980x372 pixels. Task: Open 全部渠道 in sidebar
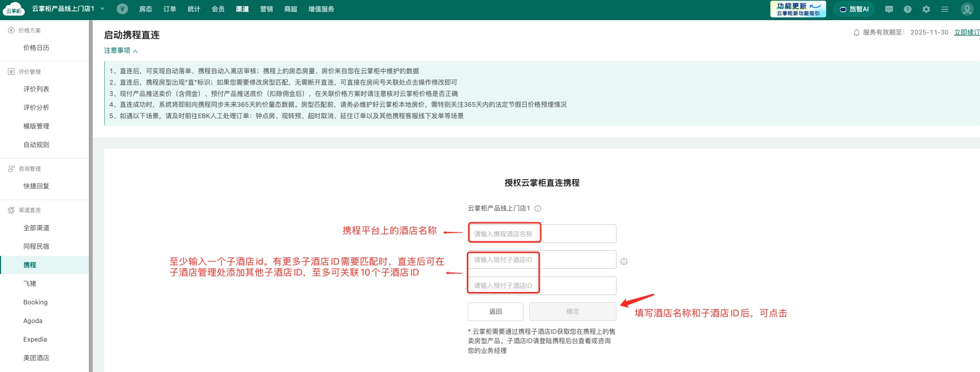[36, 228]
